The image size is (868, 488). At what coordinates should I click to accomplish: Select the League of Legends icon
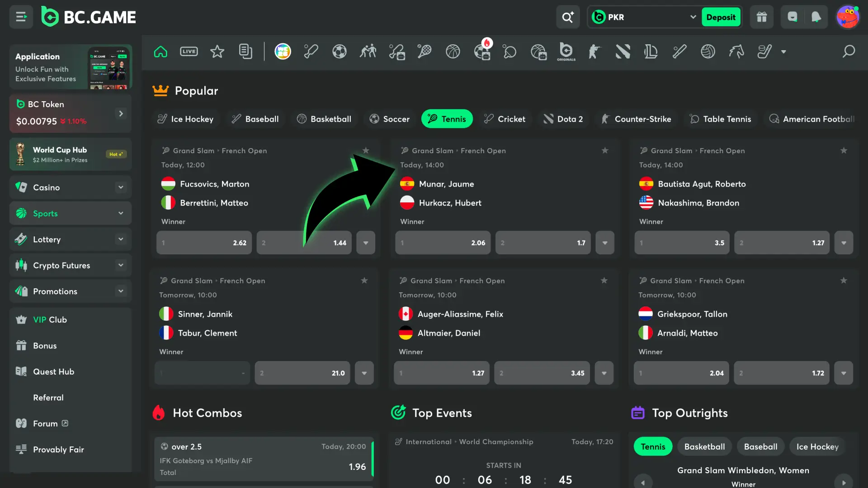click(651, 52)
